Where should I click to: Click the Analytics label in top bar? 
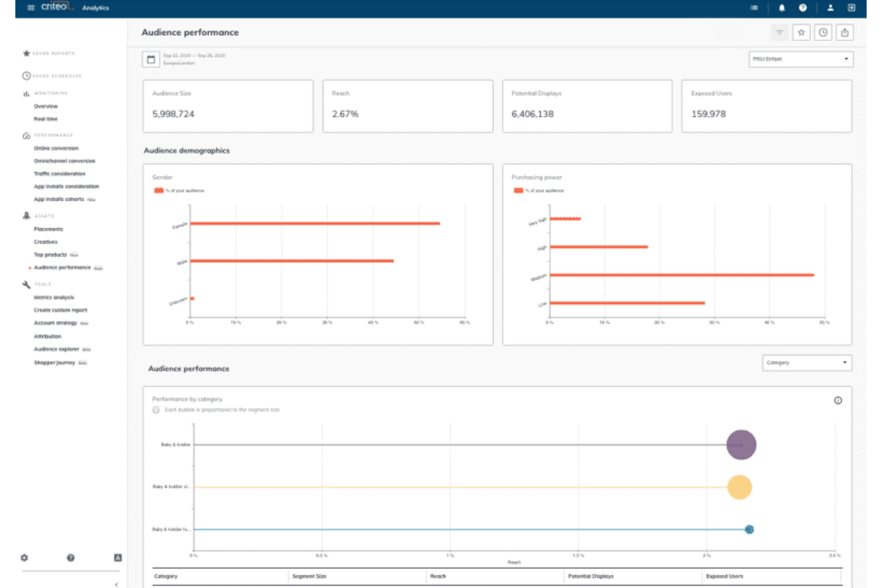(x=95, y=8)
